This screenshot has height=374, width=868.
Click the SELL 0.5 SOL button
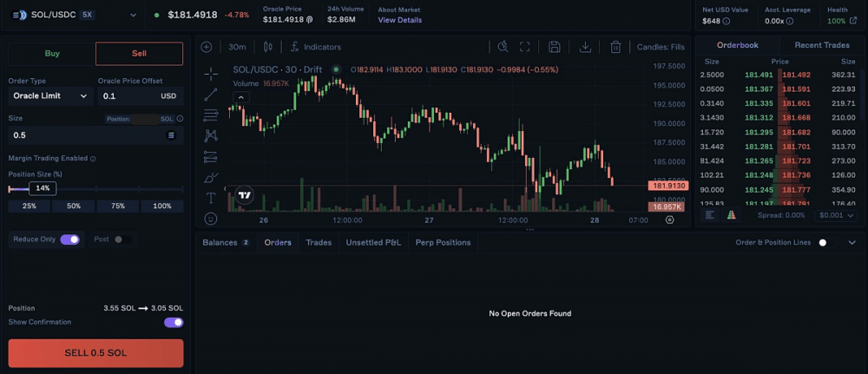[95, 353]
